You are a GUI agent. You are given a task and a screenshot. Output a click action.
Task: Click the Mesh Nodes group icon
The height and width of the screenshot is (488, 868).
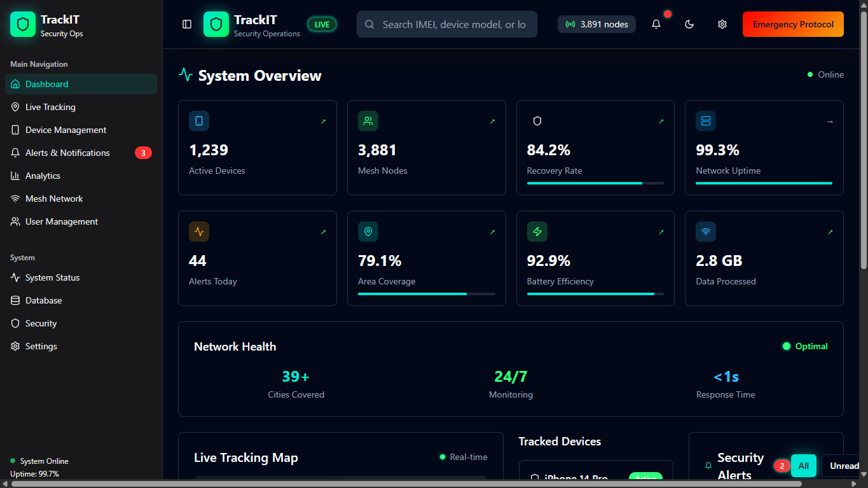[x=368, y=121]
